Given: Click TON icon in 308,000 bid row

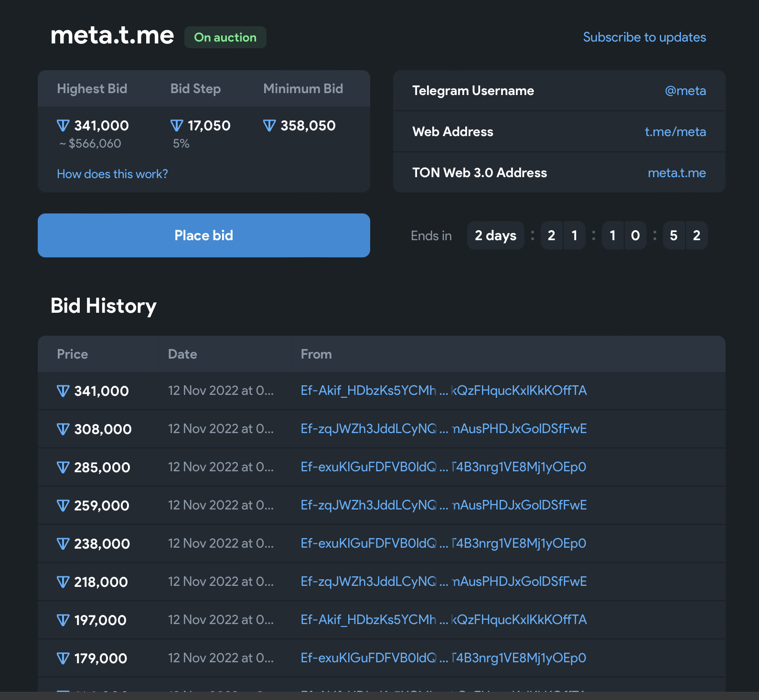Looking at the screenshot, I should click(x=63, y=429).
